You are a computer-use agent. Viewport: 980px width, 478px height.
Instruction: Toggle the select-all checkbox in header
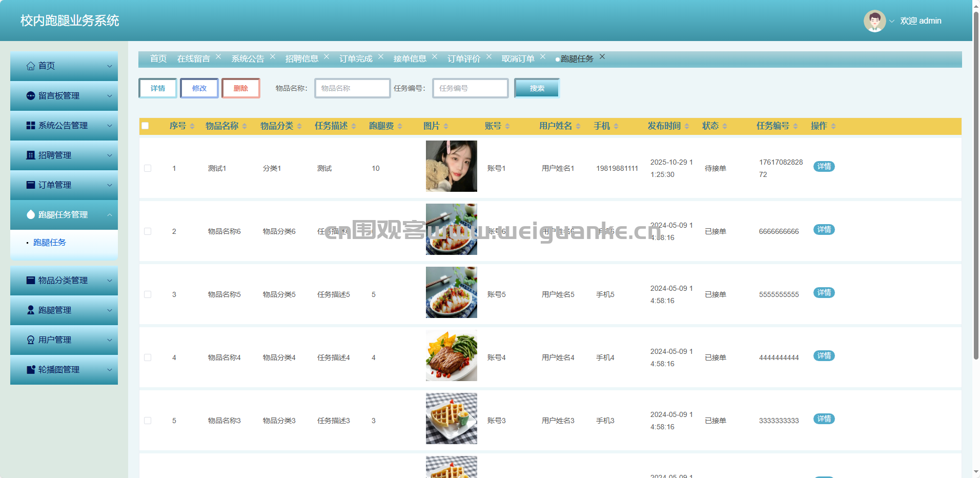(x=145, y=126)
